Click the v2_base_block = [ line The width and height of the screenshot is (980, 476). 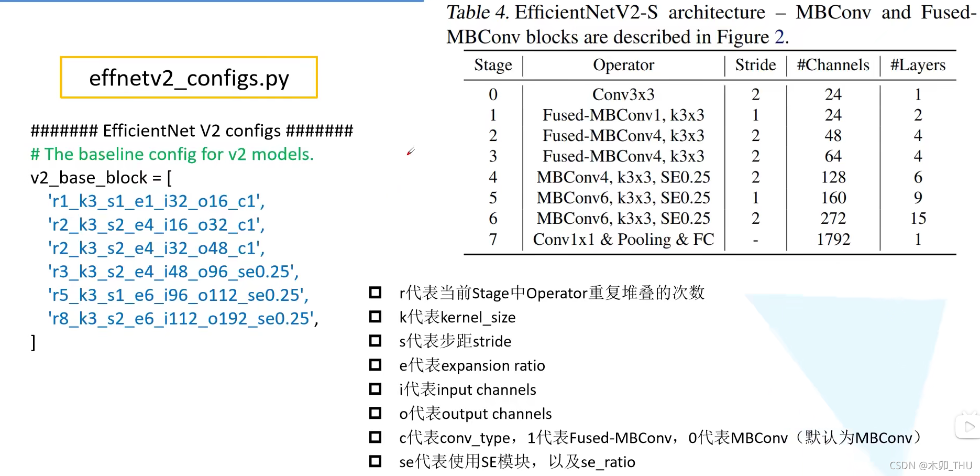pyautogui.click(x=101, y=178)
